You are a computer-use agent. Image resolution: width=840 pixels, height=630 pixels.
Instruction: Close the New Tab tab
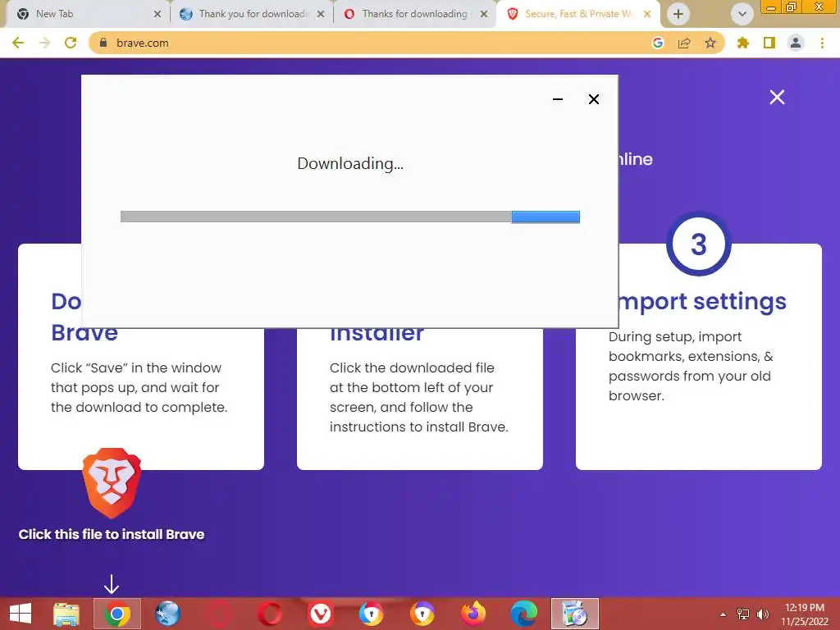tap(157, 14)
